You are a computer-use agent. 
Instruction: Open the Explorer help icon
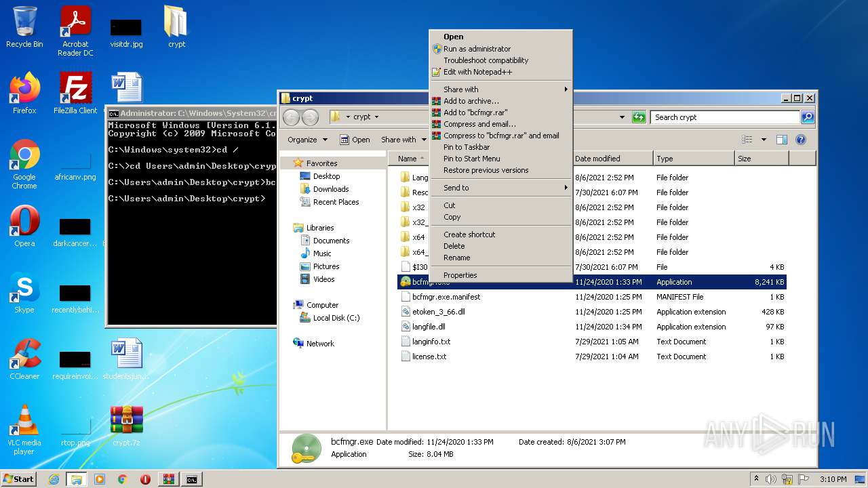800,140
